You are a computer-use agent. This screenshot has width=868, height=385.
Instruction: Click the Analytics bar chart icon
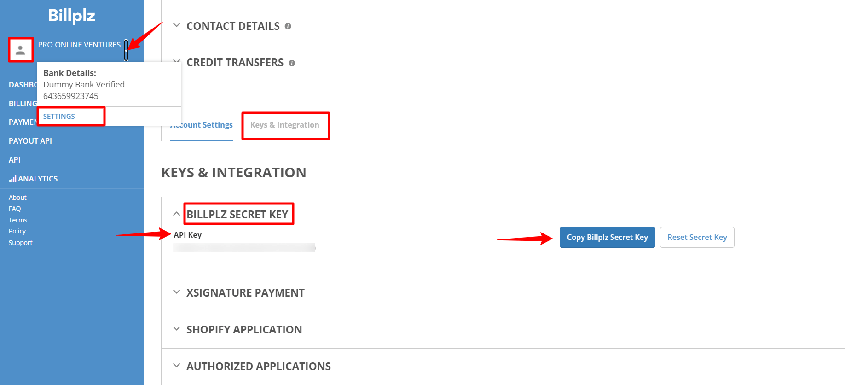pos(13,178)
